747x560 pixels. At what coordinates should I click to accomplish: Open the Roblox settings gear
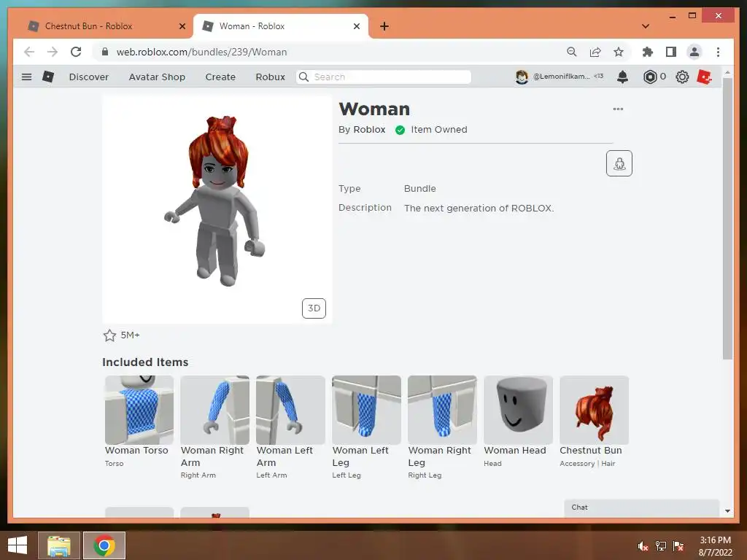coord(682,77)
